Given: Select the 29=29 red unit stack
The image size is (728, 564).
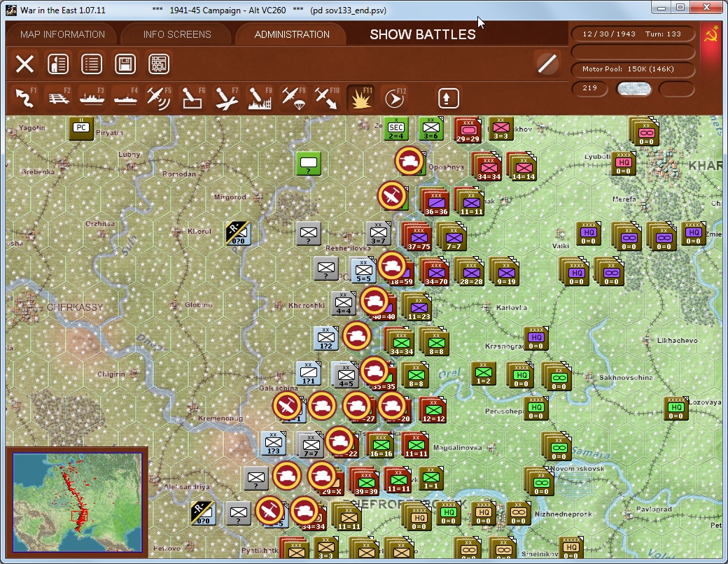Looking at the screenshot, I should point(467,129).
